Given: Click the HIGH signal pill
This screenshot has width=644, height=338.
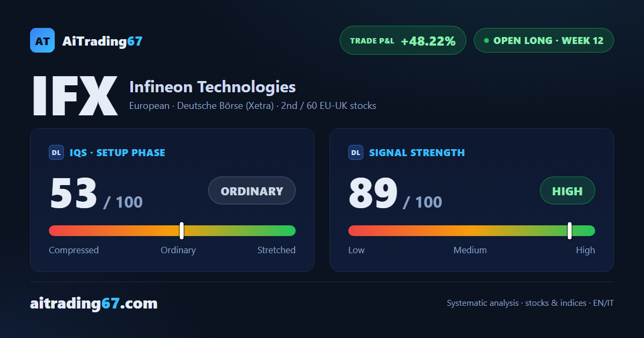Looking at the screenshot, I should (x=567, y=190).
